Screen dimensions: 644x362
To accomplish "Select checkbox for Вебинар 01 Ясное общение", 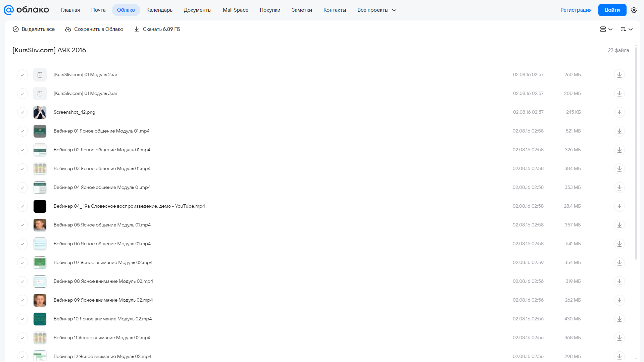I will (22, 131).
